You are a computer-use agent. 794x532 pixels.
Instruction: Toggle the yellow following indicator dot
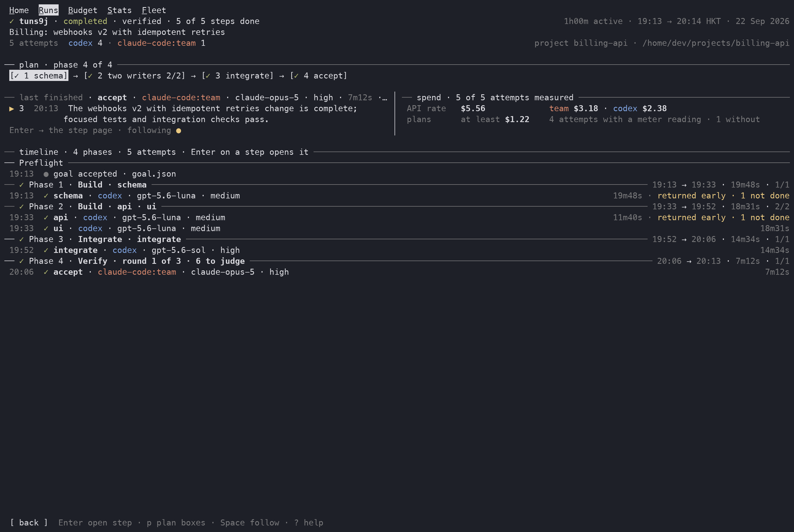[x=179, y=131]
